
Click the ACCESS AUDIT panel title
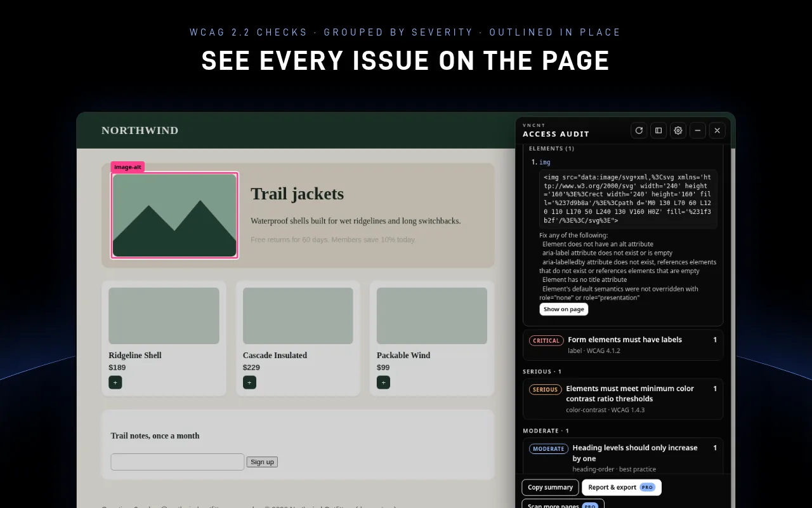tap(556, 134)
